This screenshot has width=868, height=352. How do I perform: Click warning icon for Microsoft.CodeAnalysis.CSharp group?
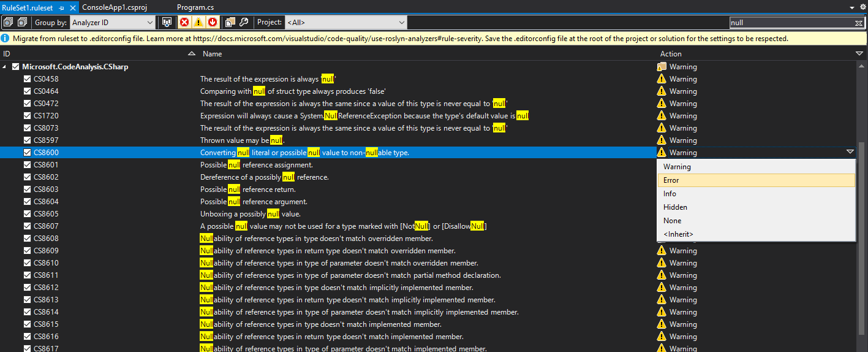(662, 66)
